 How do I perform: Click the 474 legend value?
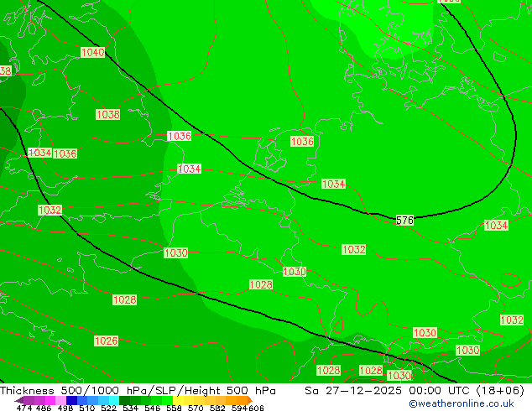(x=24, y=408)
